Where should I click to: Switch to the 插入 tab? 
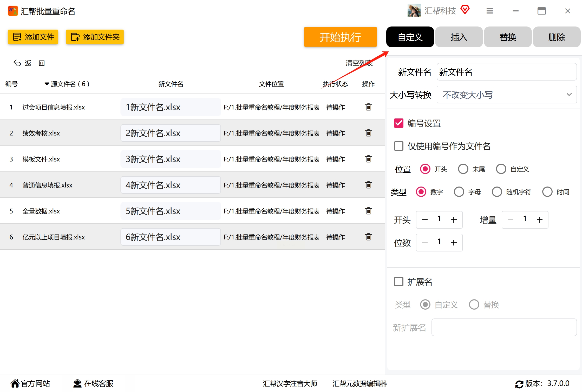(x=459, y=37)
